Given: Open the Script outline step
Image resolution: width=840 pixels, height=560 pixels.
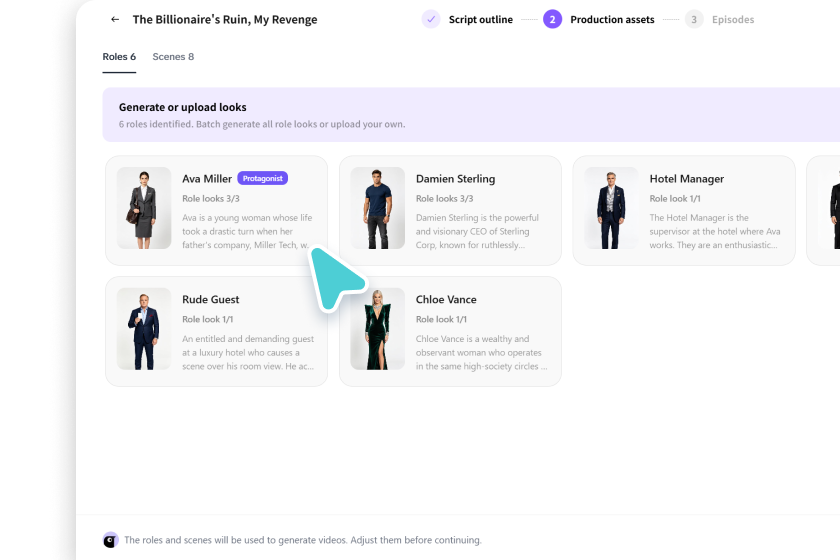Looking at the screenshot, I should pyautogui.click(x=481, y=19).
